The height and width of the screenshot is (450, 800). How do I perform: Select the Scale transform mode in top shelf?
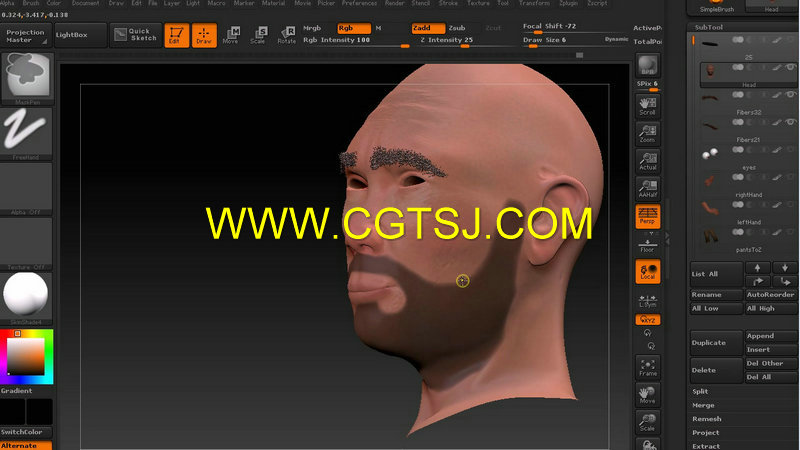click(x=259, y=35)
